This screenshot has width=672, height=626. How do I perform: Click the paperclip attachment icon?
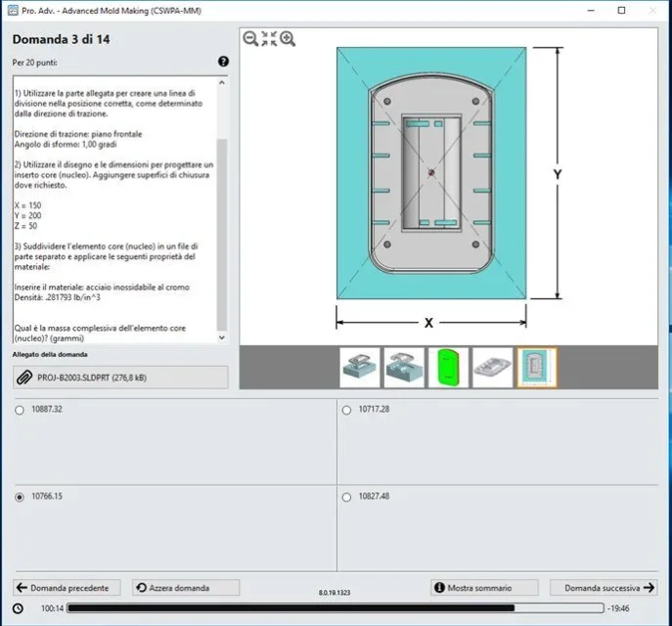click(24, 378)
